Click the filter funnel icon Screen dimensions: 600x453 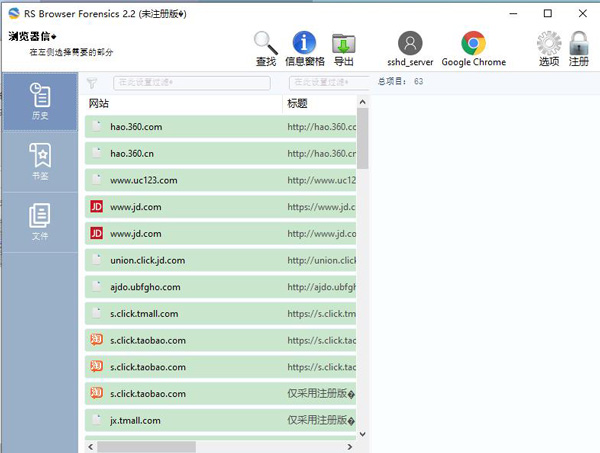pos(92,83)
